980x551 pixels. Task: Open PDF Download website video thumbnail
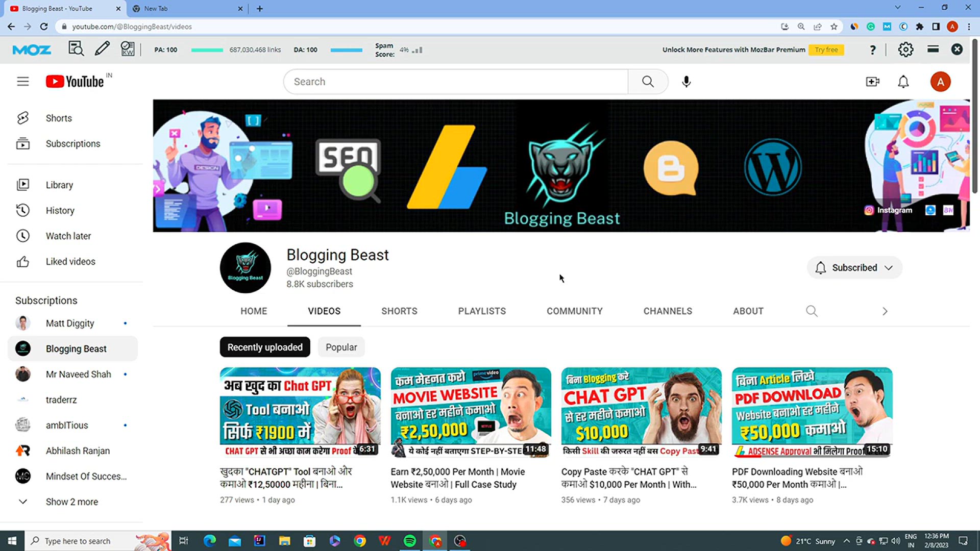click(x=812, y=412)
